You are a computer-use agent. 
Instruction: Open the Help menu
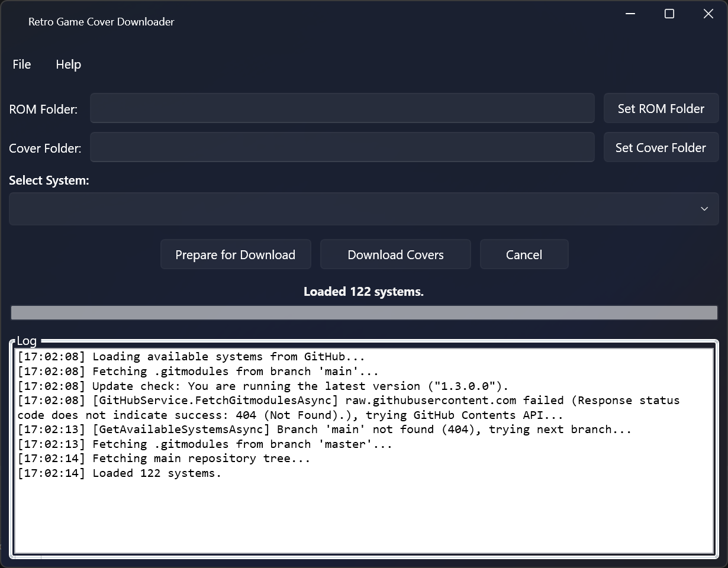tap(68, 64)
